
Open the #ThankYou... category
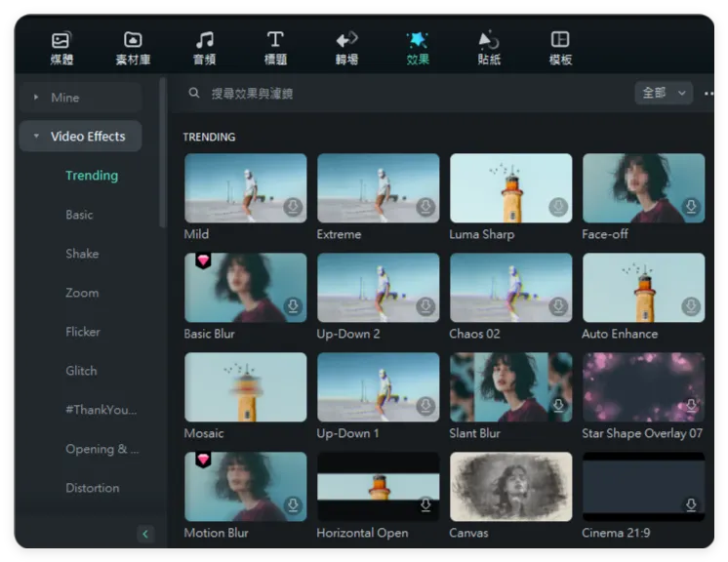tap(101, 410)
